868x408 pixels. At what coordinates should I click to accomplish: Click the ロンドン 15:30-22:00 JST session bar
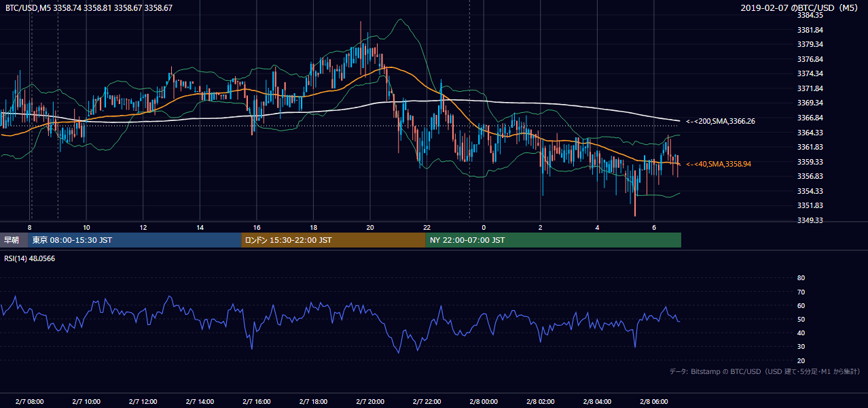click(333, 240)
